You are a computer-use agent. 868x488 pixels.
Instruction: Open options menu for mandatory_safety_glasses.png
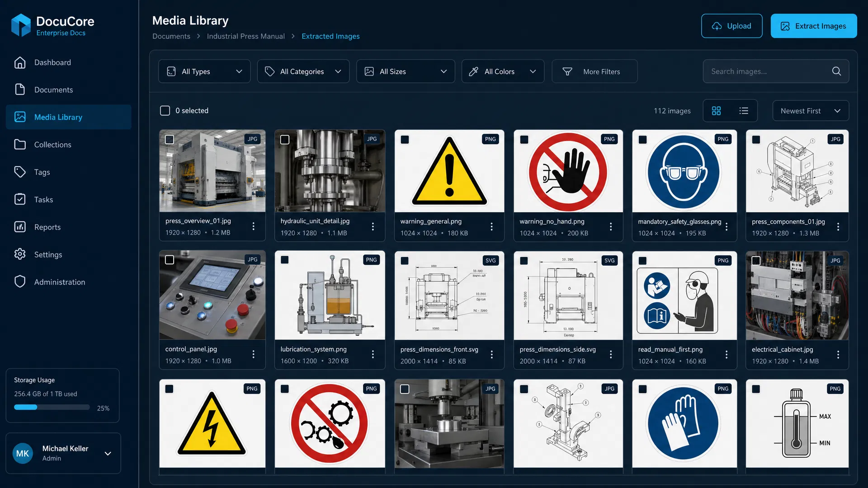726,226
